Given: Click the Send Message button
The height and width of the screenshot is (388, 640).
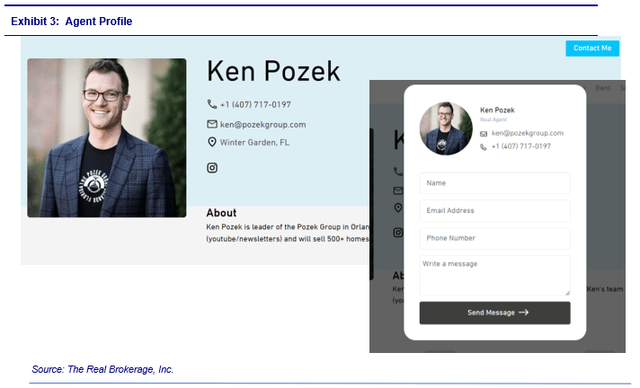Looking at the screenshot, I should click(495, 313).
